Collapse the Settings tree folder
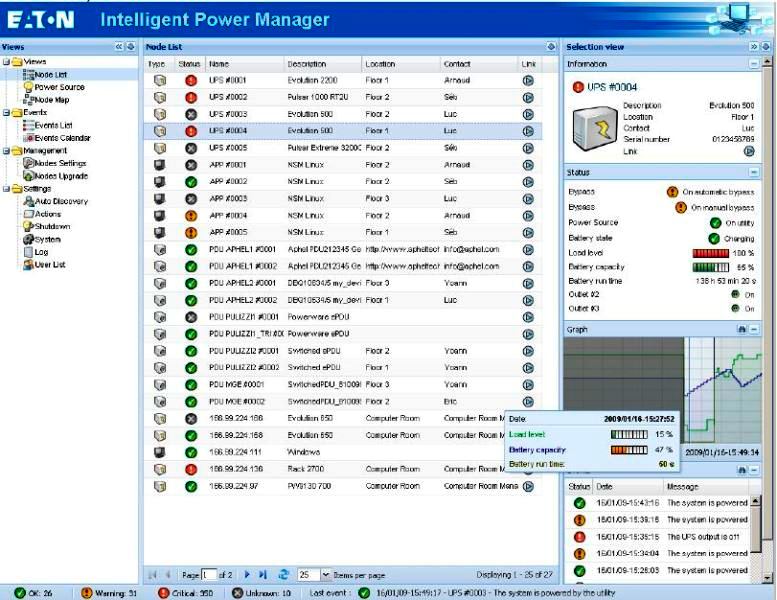777x600 pixels. click(x=5, y=189)
